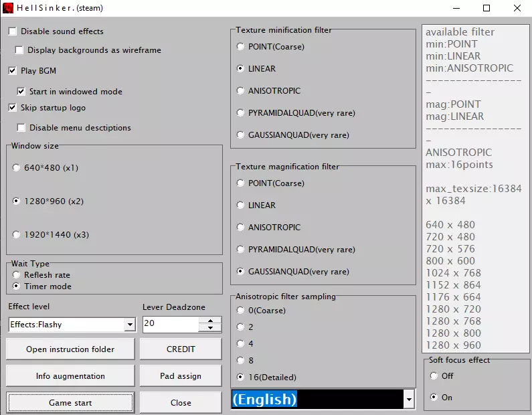
Task: Click 'max:16points' text in info panel
Action: click(x=459, y=165)
